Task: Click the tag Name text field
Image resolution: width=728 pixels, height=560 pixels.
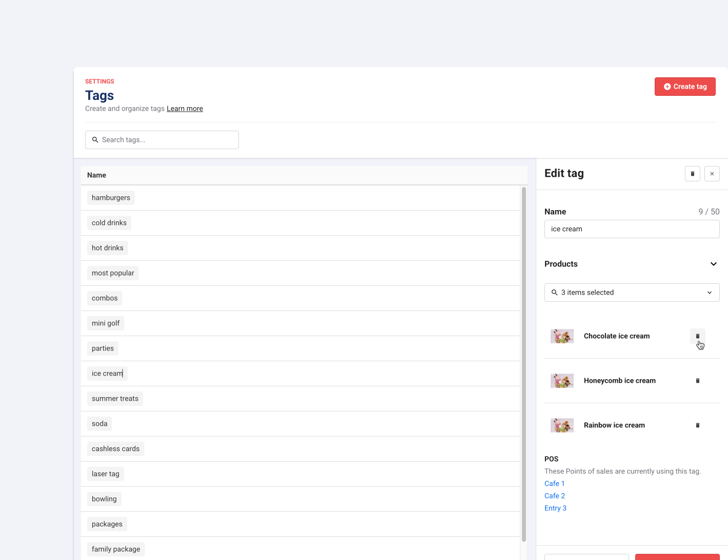Action: (632, 229)
